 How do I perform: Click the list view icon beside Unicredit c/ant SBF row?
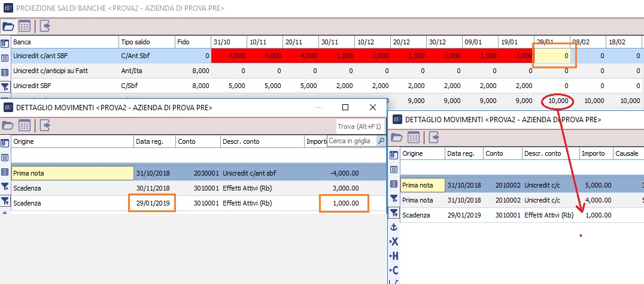[x=5, y=58]
